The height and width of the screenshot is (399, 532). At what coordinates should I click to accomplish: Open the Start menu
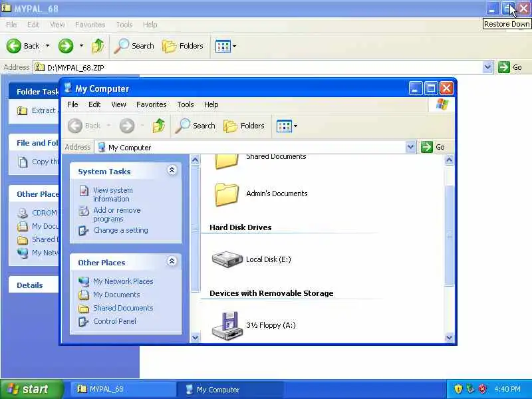[x=31, y=389]
